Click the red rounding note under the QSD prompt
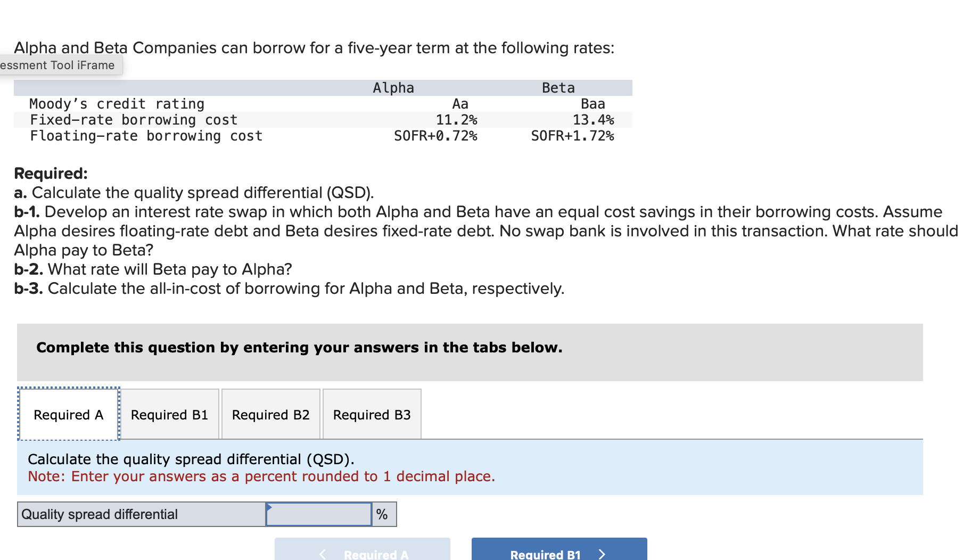Image resolution: width=971 pixels, height=560 pixels. click(261, 476)
